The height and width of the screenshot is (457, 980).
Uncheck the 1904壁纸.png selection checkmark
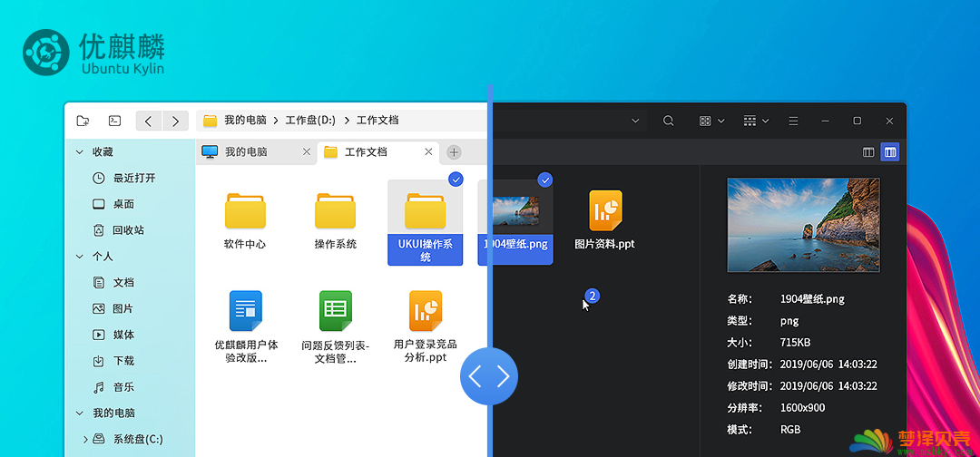[x=545, y=180]
